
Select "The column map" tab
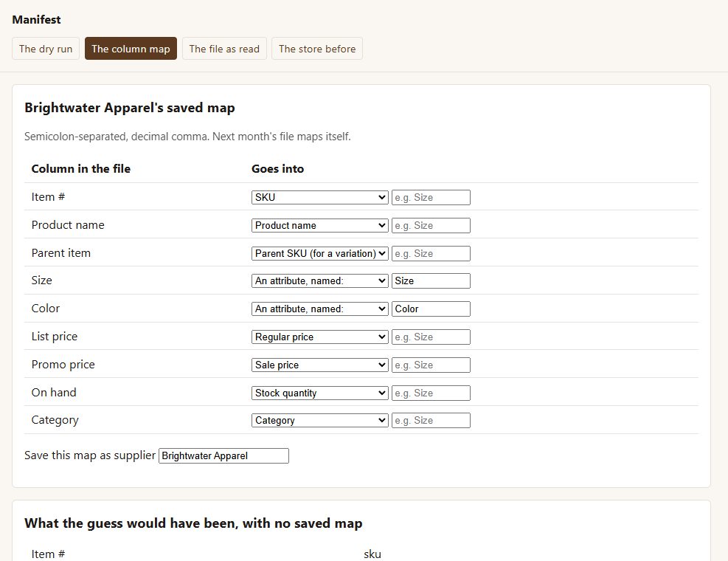click(131, 49)
